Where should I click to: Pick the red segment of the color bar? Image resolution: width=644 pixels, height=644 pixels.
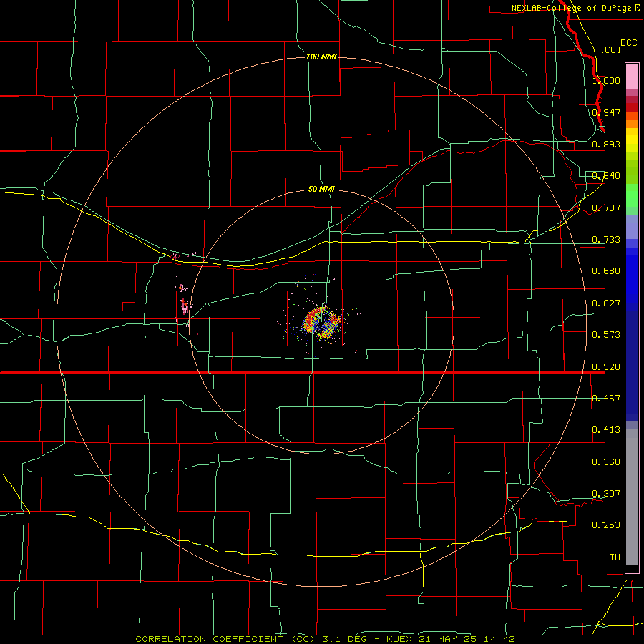click(x=632, y=107)
